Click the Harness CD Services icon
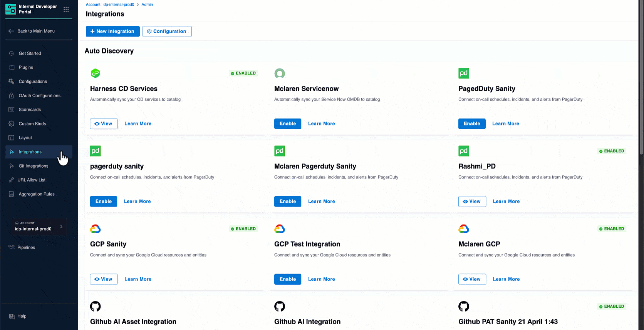 point(96,73)
